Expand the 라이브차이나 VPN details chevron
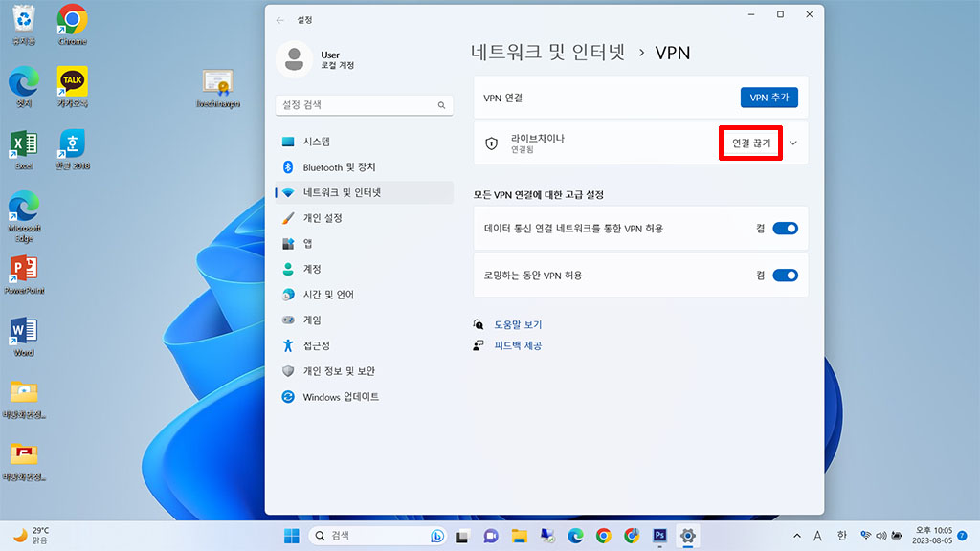Screen dimensions: 980x551 pyautogui.click(x=793, y=143)
